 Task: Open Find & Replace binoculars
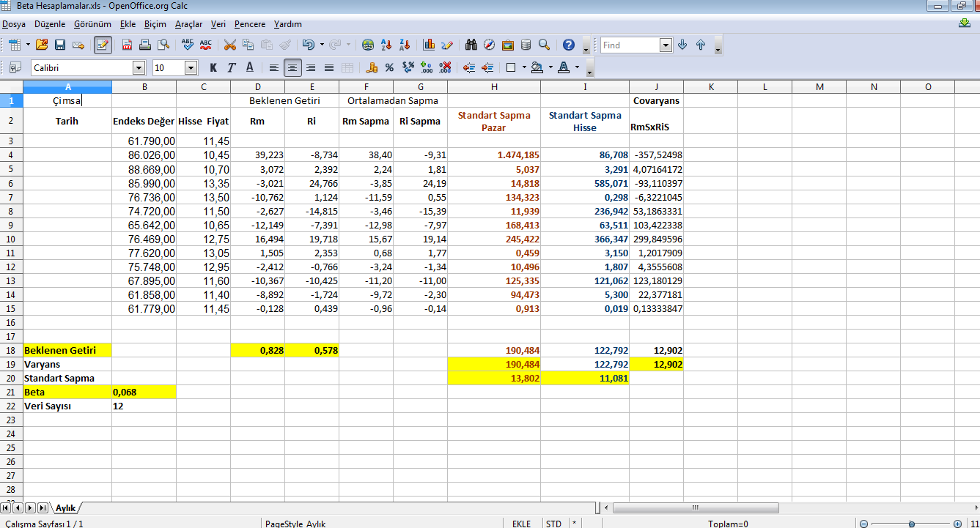tap(471, 45)
